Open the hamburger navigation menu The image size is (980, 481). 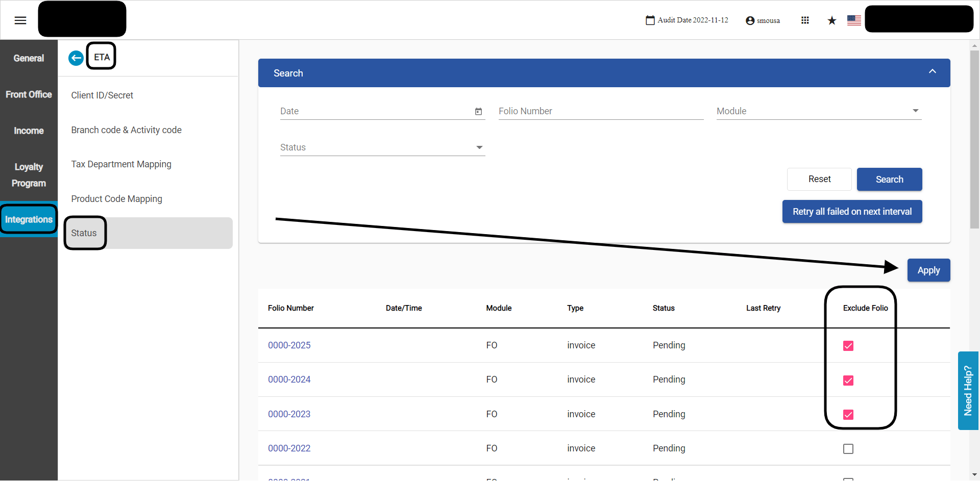20,20
